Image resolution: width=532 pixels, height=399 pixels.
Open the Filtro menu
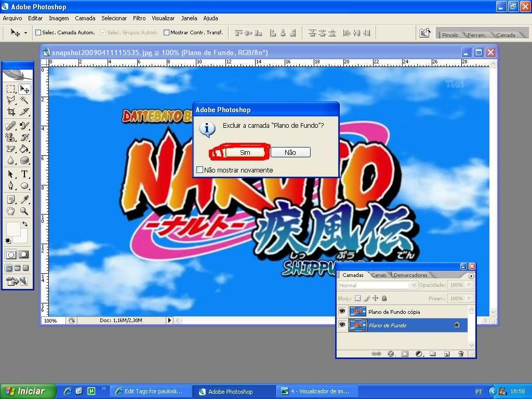tap(139, 18)
